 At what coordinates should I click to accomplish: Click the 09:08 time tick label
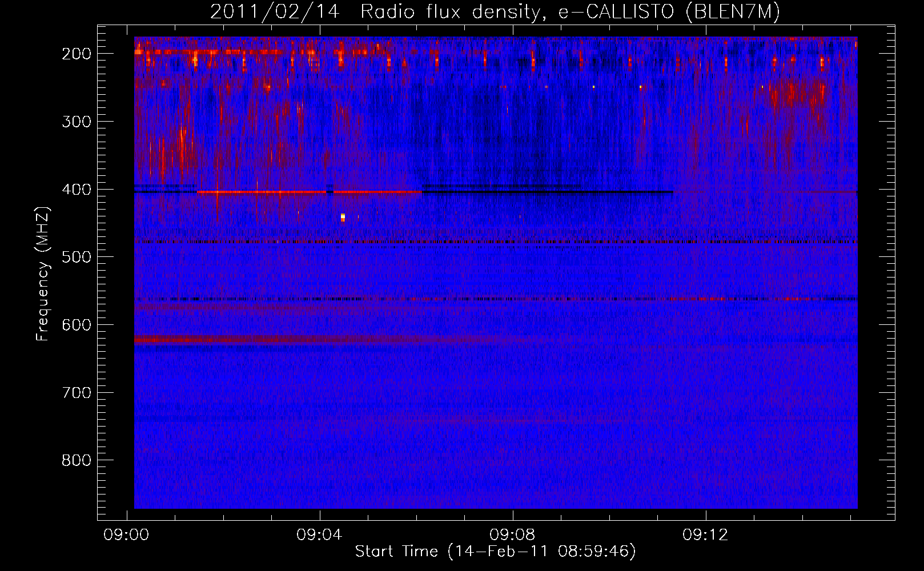[512, 534]
